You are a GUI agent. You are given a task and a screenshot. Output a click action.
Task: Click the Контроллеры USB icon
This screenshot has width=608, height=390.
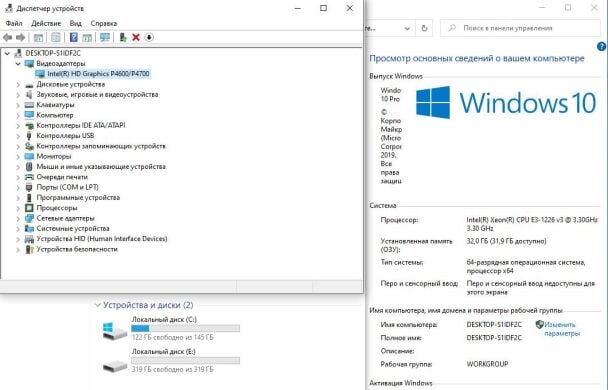[x=29, y=136]
